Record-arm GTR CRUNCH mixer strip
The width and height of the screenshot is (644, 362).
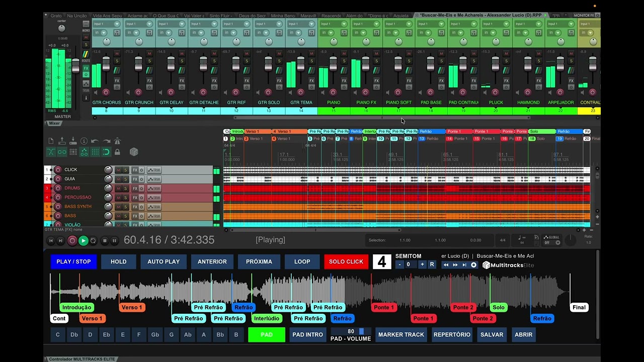pyautogui.click(x=138, y=92)
